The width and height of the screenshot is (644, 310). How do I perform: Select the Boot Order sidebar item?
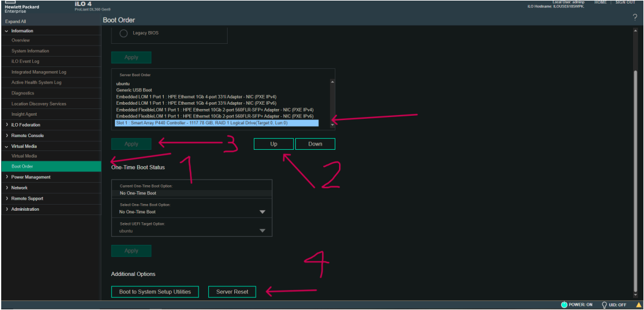[x=51, y=166]
